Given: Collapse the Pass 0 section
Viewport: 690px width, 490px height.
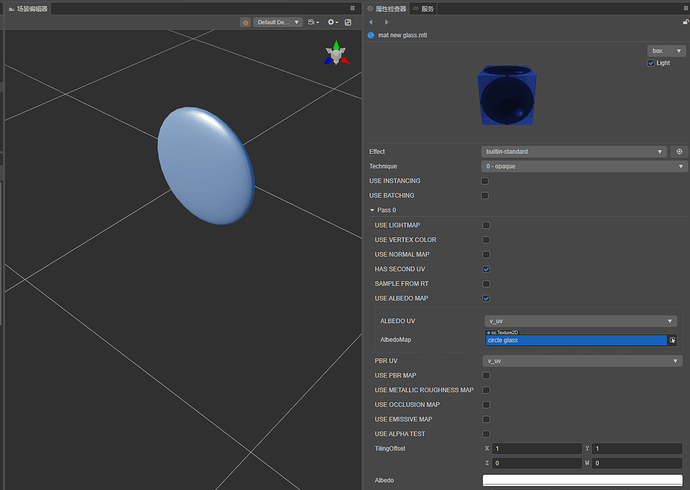Looking at the screenshot, I should [371, 210].
